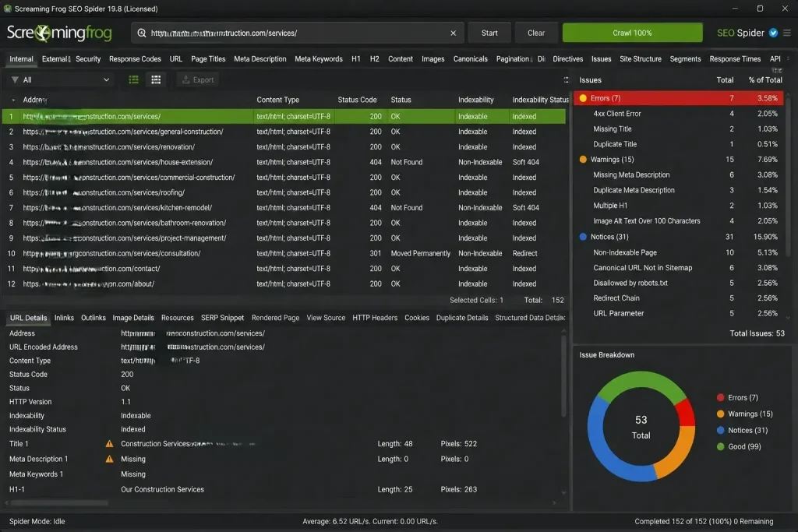Click the Screaming Frog logo
Screen dimensions: 798x532
pyautogui.click(x=59, y=33)
